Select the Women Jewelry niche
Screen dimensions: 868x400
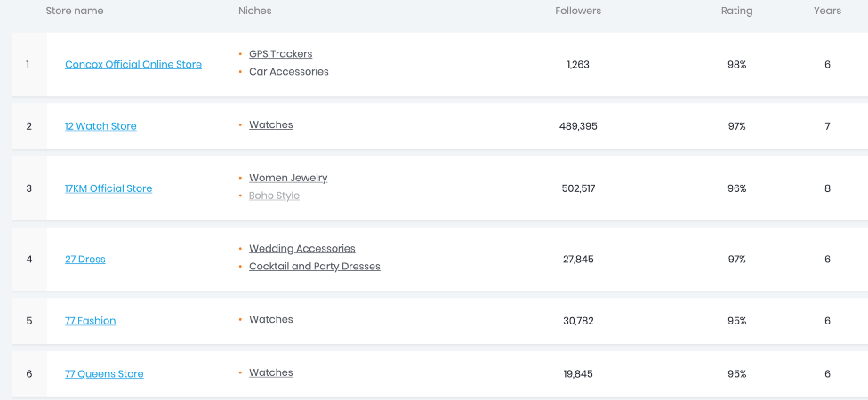(288, 179)
